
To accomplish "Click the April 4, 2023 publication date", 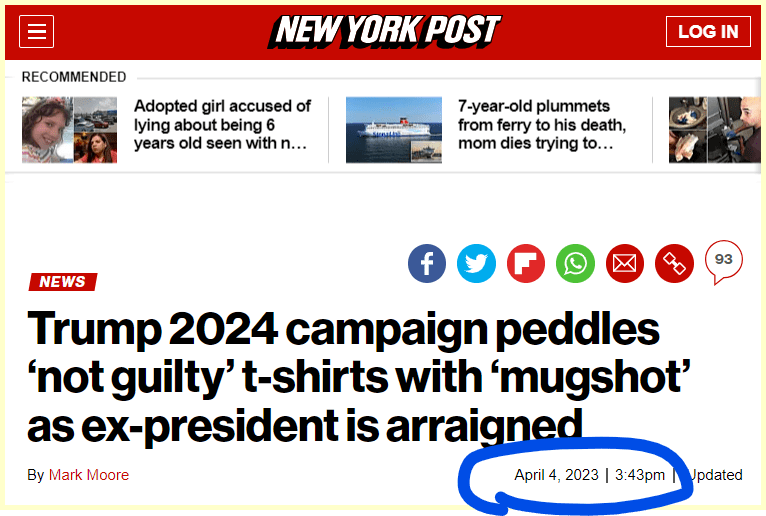I will click(555, 475).
